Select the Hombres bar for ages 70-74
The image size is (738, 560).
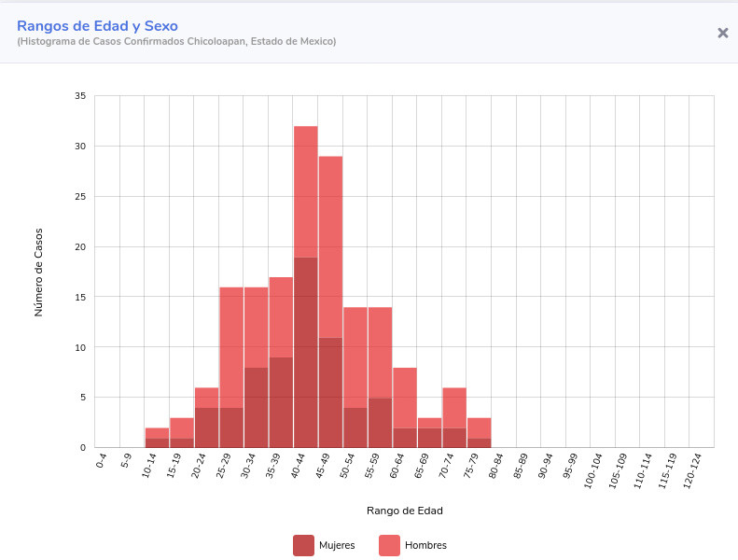[454, 408]
